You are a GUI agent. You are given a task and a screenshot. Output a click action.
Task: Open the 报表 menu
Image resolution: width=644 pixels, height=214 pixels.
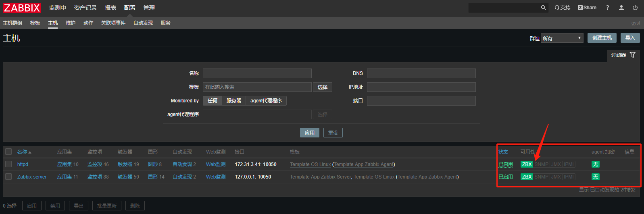(110, 8)
